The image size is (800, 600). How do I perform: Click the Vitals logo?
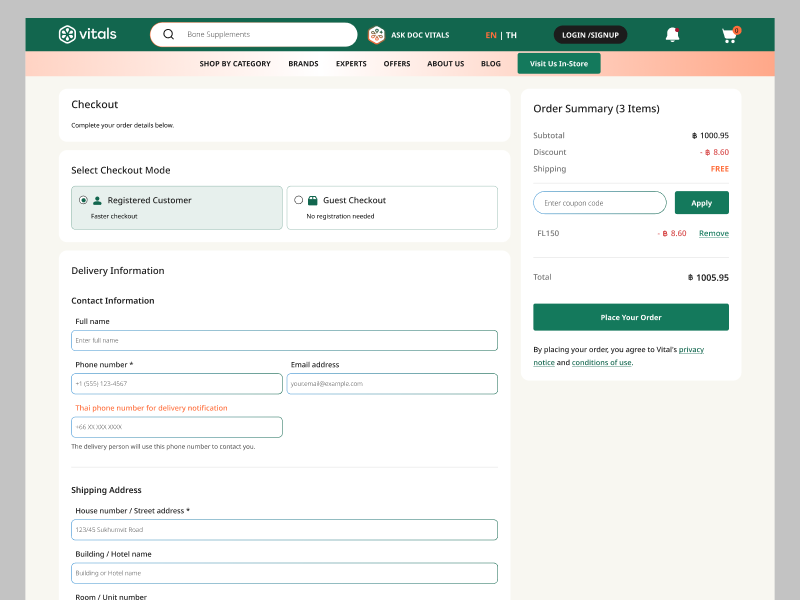pos(87,34)
